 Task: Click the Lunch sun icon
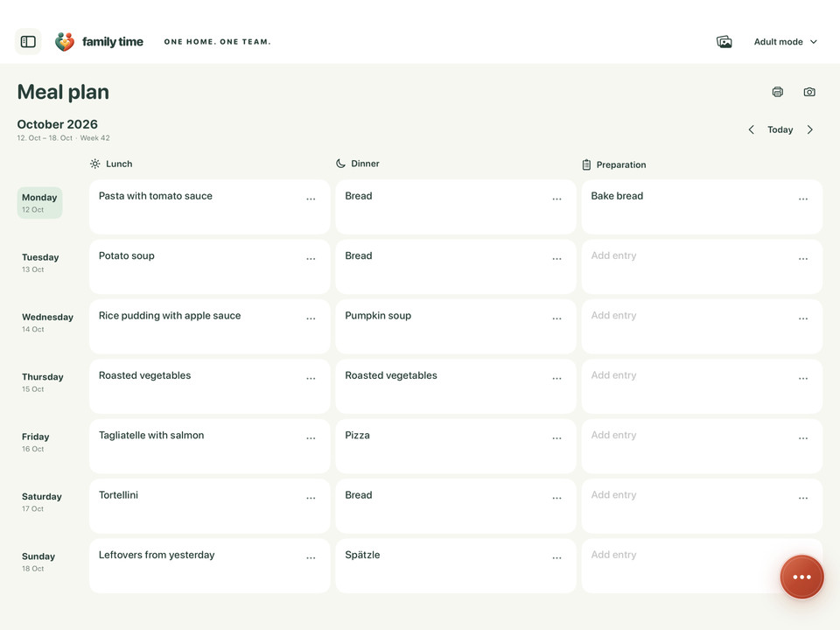click(94, 164)
